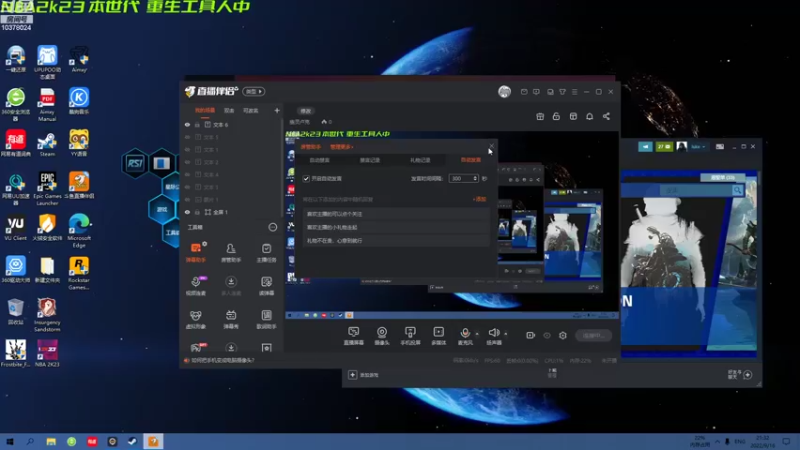Screen dimensions: 800x450
Task: Open the Steam notifications count 27 button
Action: [664, 146]
